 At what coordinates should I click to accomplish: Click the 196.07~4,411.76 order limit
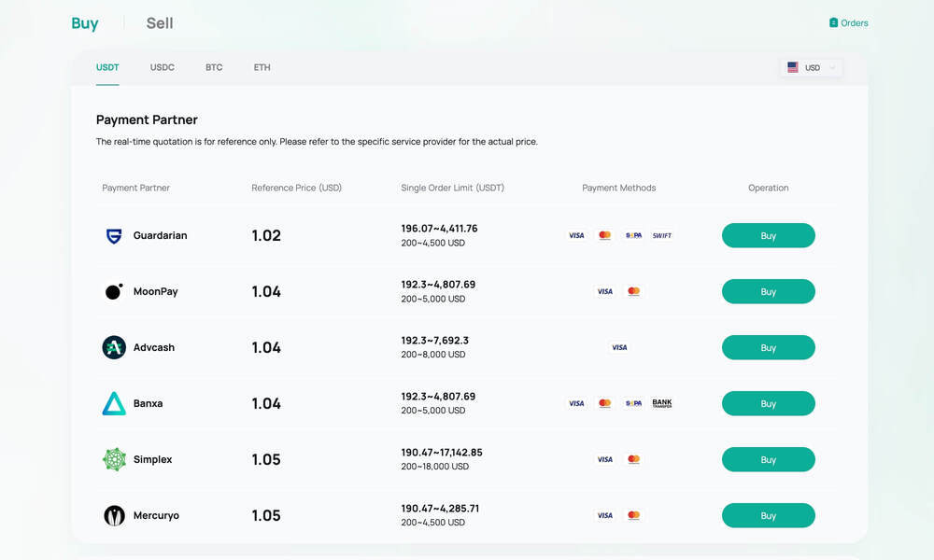(439, 229)
